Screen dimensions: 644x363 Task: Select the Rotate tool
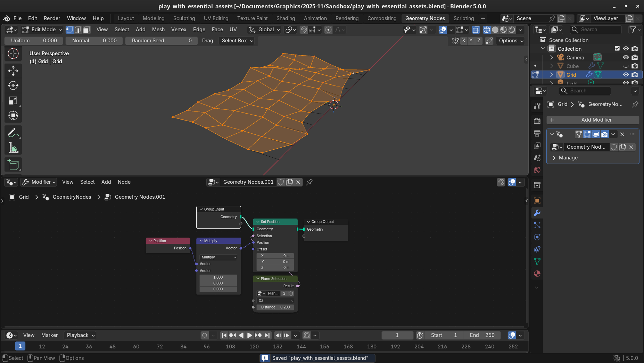(x=13, y=85)
